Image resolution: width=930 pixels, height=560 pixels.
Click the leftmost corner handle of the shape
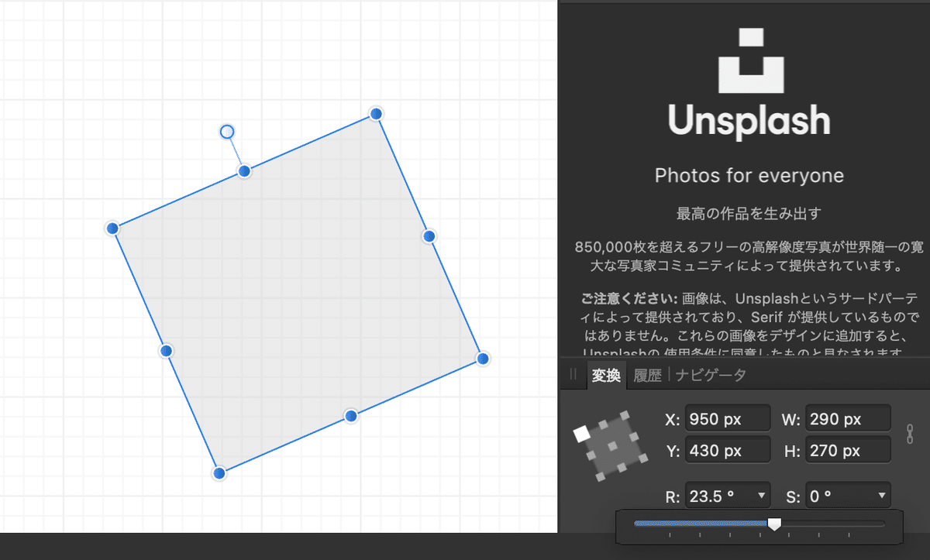[x=112, y=228]
